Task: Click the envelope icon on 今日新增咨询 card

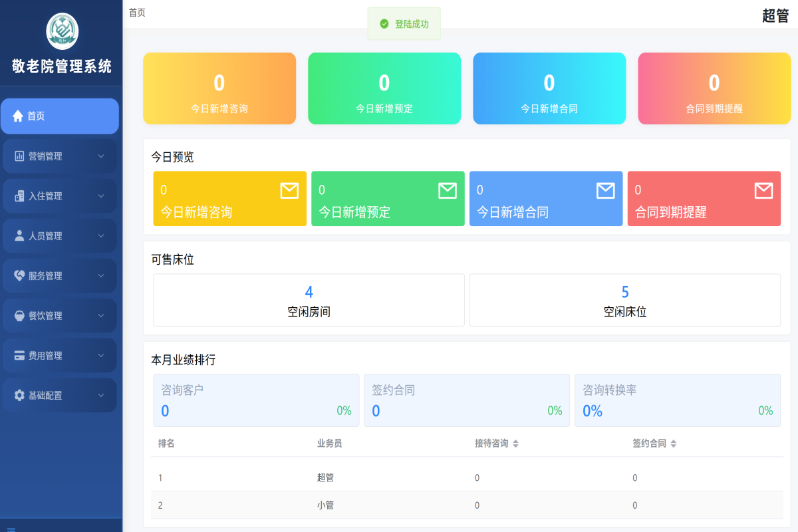Action: click(289, 190)
